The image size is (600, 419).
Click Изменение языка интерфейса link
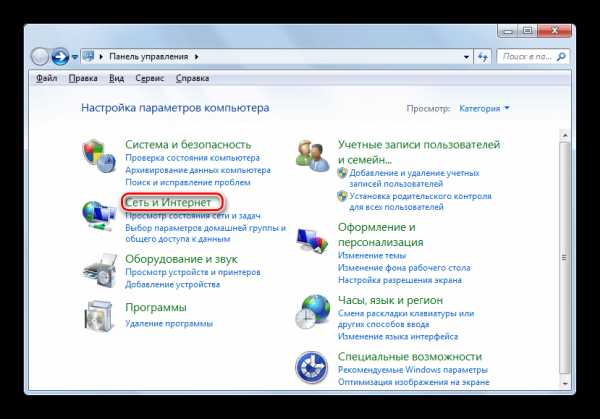coord(398,336)
